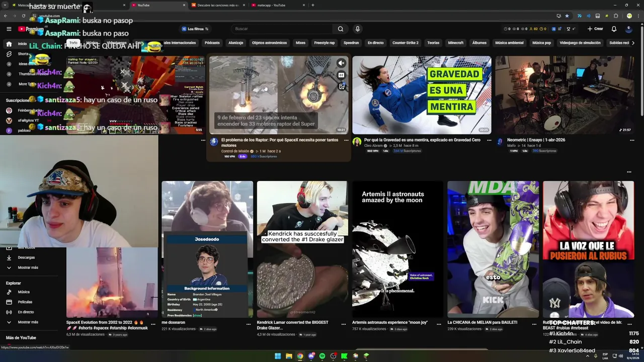Switch to the matecapp - YouTube browser tab
644x362 pixels.
tap(278, 5)
